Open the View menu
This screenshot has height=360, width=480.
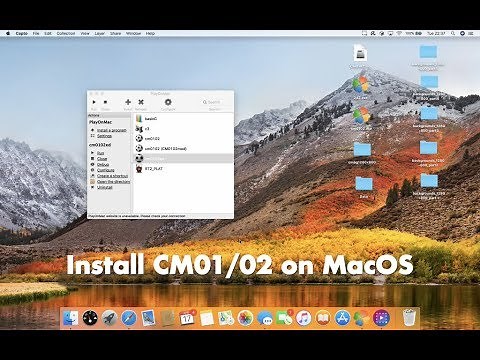tap(85, 33)
